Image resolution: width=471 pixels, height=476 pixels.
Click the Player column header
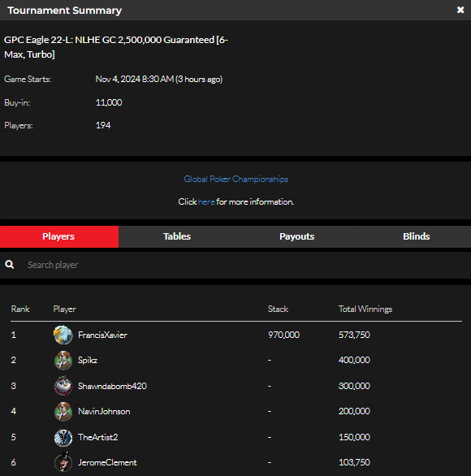point(65,309)
